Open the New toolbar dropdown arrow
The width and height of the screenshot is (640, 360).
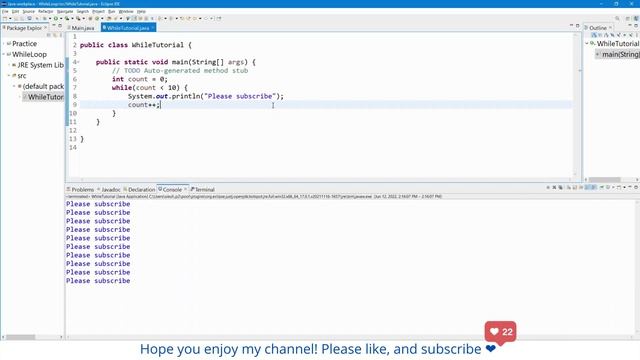[x=9, y=18]
